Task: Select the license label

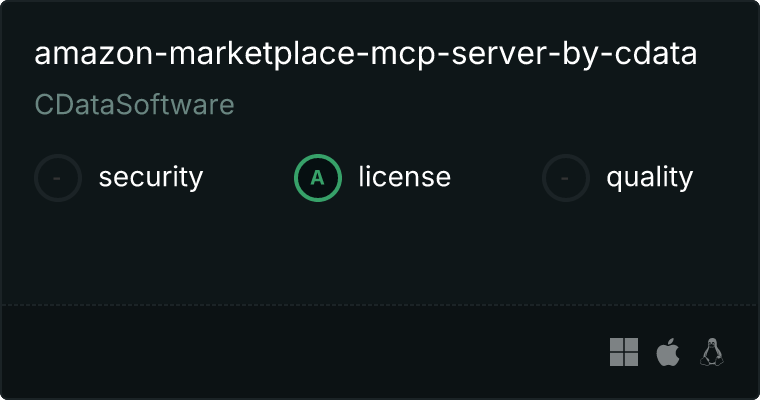Action: pos(404,176)
